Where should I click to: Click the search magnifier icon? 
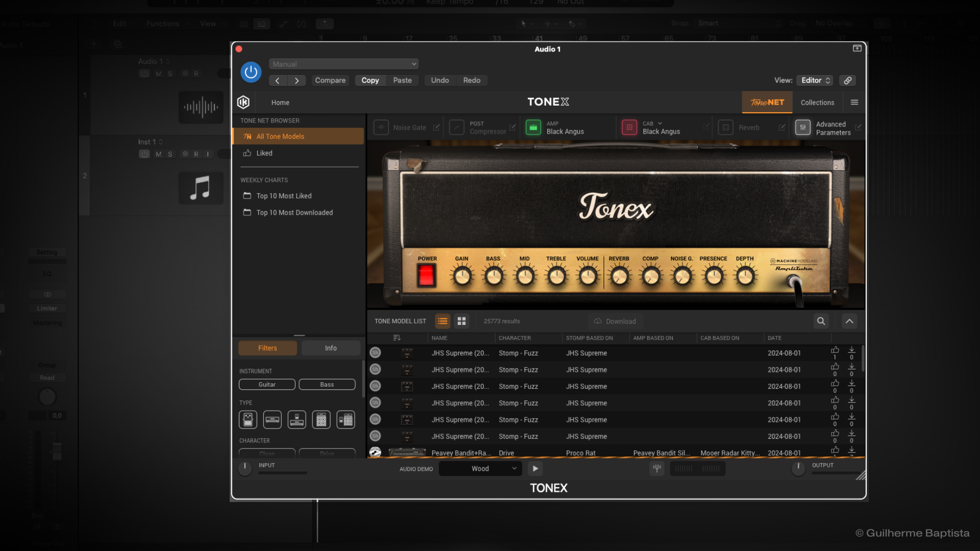click(821, 321)
